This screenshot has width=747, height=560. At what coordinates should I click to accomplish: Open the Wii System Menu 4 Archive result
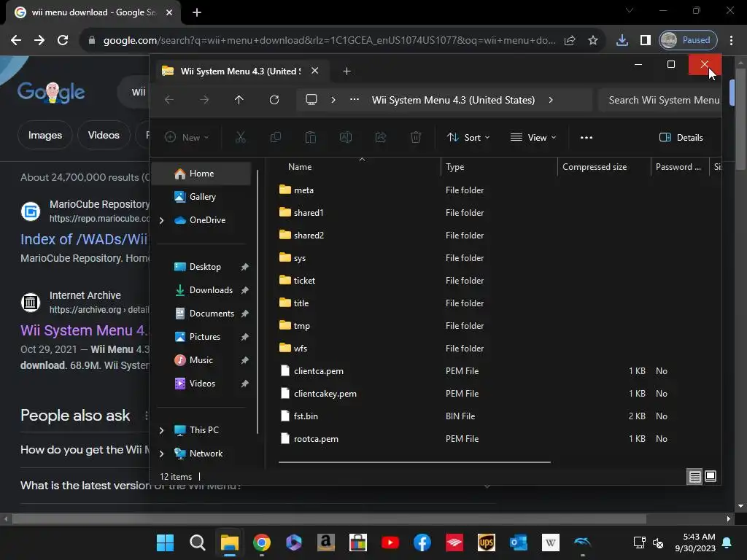[84, 330]
